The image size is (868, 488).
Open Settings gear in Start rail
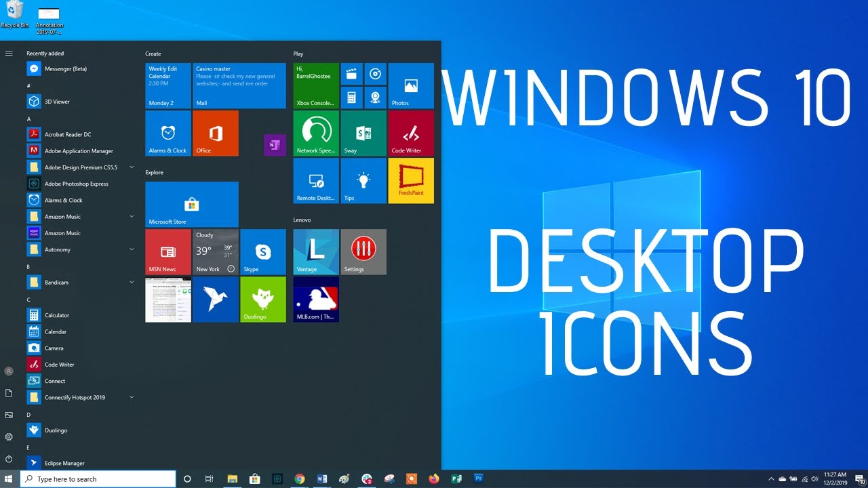[x=9, y=437]
